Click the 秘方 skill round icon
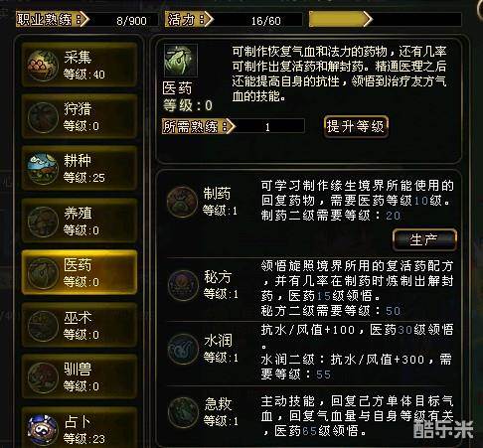483x448 pixels. pyautogui.click(x=183, y=285)
